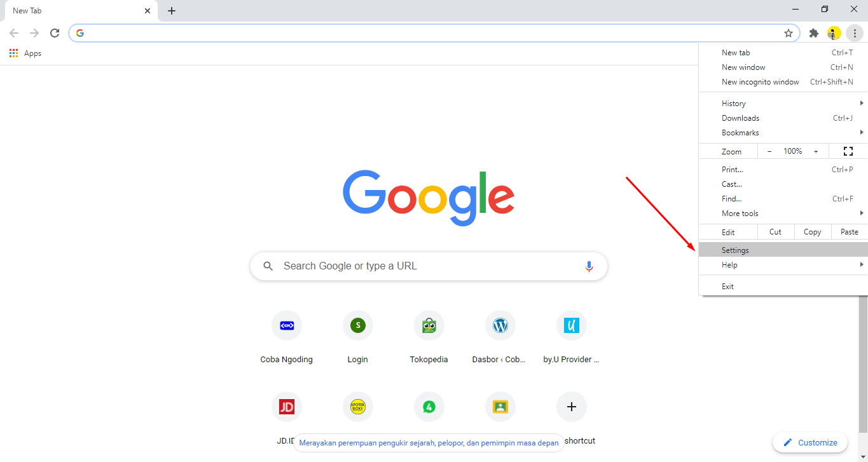868x462 pixels.
Task: Focus the address bar
Action: 434,33
